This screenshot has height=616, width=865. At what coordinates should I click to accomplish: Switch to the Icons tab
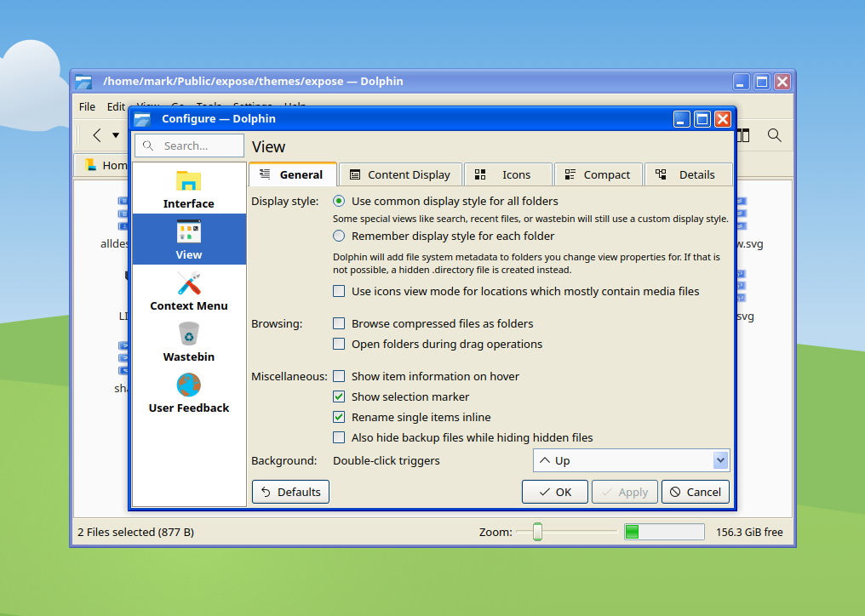click(508, 174)
